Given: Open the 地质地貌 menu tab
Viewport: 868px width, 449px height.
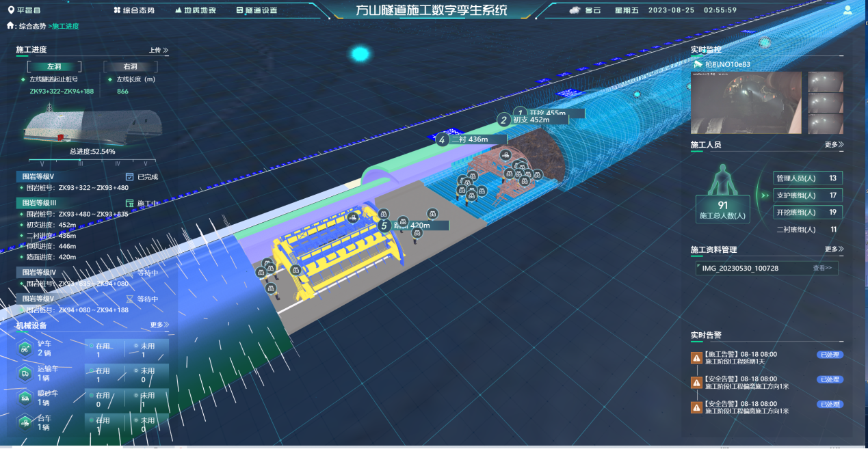Looking at the screenshot, I should pos(195,10).
